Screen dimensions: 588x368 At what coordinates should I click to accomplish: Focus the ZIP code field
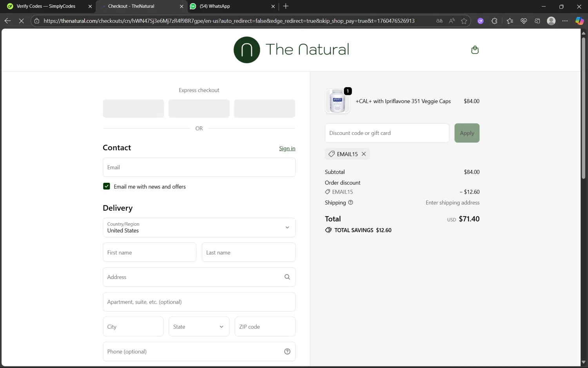[265, 326]
